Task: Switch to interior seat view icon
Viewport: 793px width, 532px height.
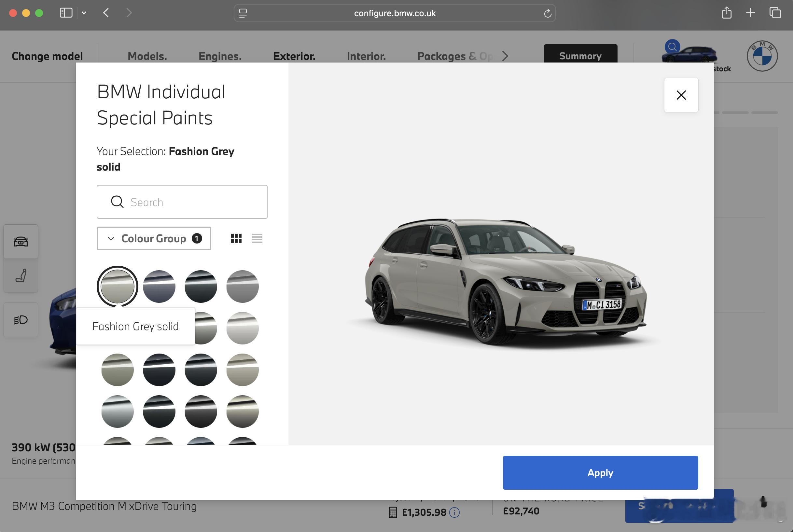Action: (x=21, y=275)
